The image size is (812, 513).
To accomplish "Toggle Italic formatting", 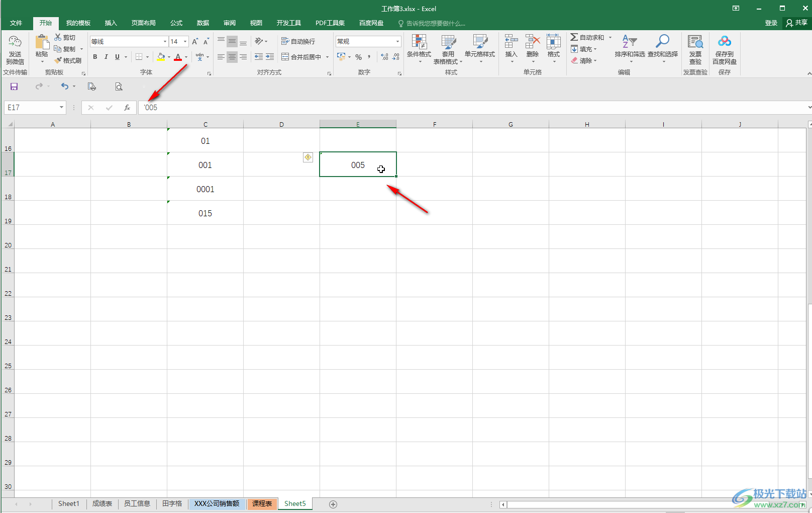I will (106, 57).
